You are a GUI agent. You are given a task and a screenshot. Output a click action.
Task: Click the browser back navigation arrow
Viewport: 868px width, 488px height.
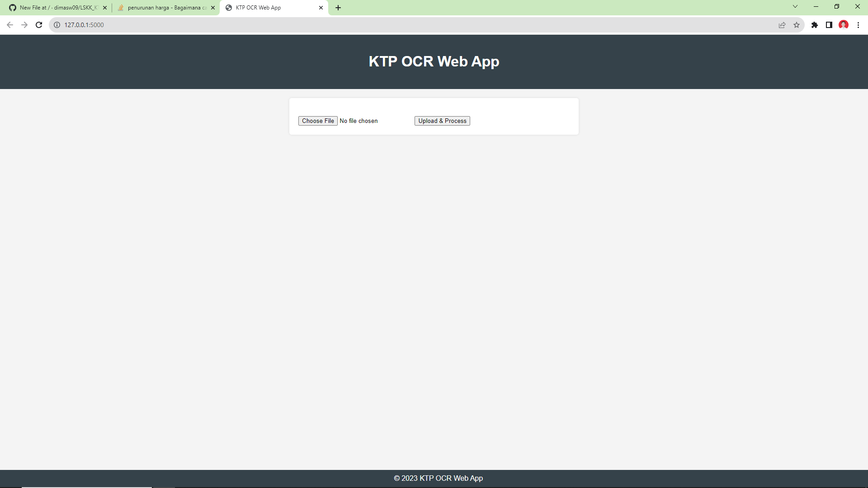pyautogui.click(x=9, y=25)
